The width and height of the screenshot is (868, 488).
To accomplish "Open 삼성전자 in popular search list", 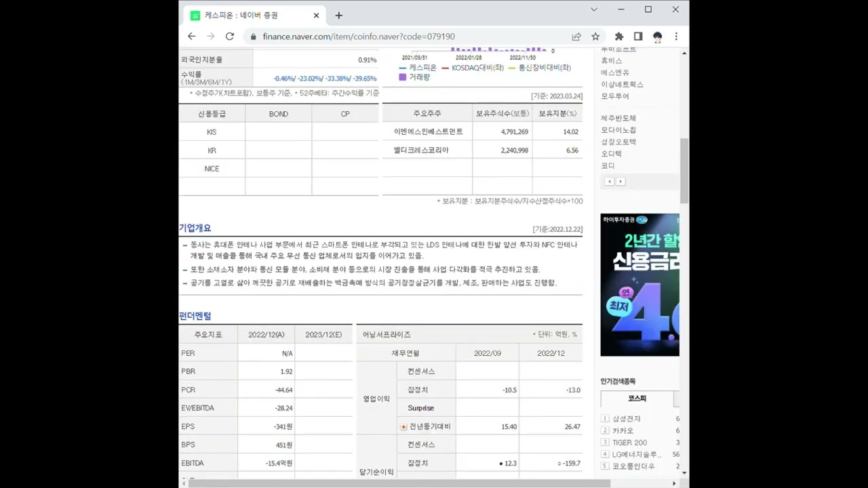I will pyautogui.click(x=626, y=419).
